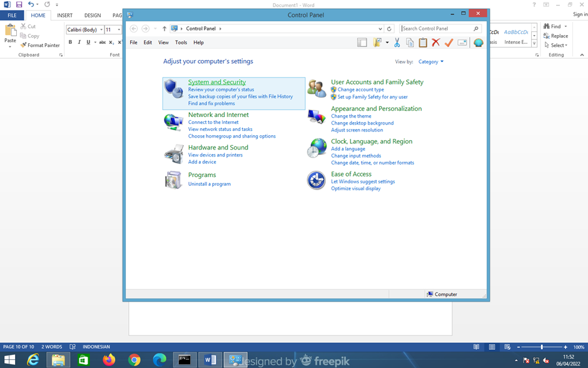Click the Network and Internet globe icon
The height and width of the screenshot is (368, 588).
pyautogui.click(x=173, y=122)
